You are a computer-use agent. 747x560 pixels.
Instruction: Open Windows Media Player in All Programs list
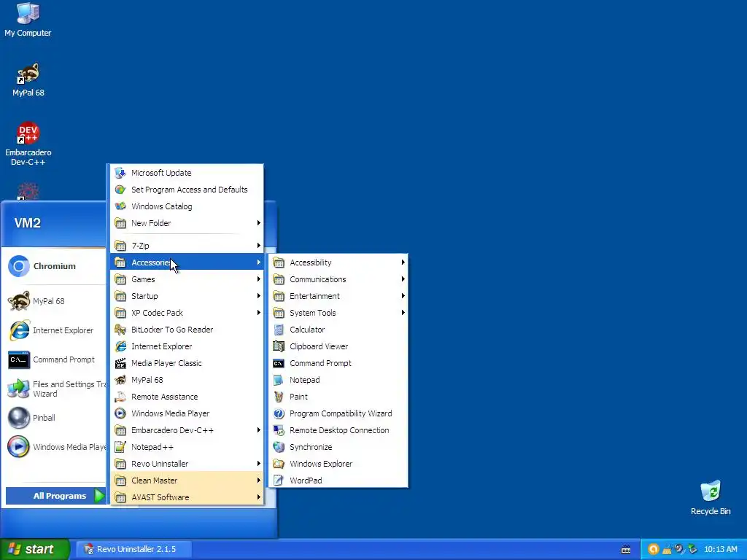187,413
